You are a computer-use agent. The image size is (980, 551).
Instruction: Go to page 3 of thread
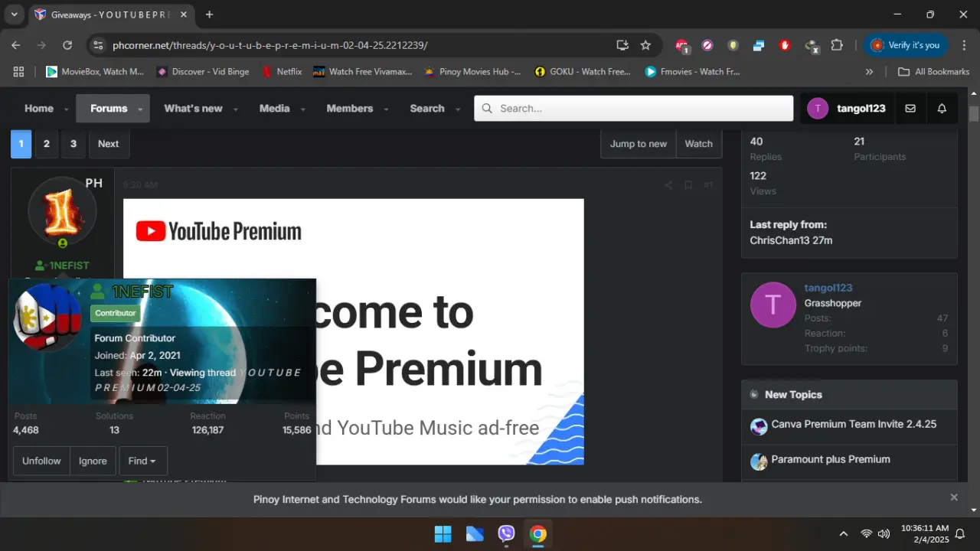coord(73,144)
